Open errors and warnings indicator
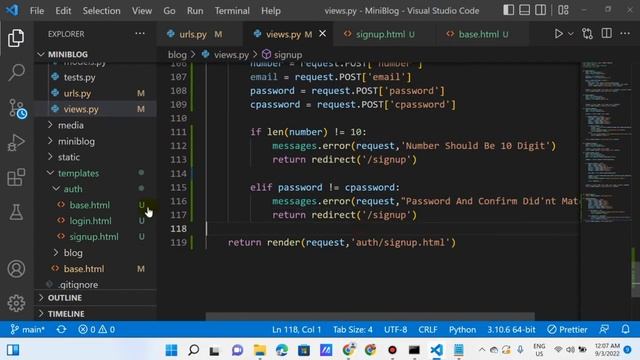640x360 pixels. coord(96,329)
